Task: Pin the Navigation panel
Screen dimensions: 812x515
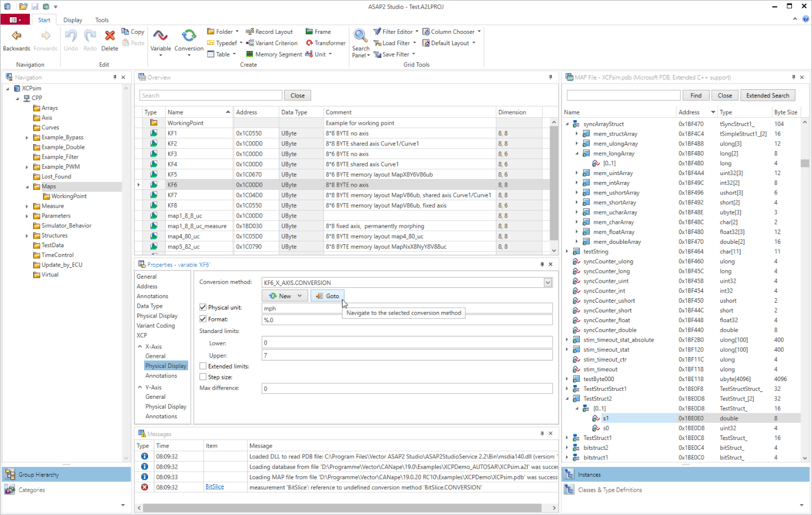Action: (x=115, y=77)
